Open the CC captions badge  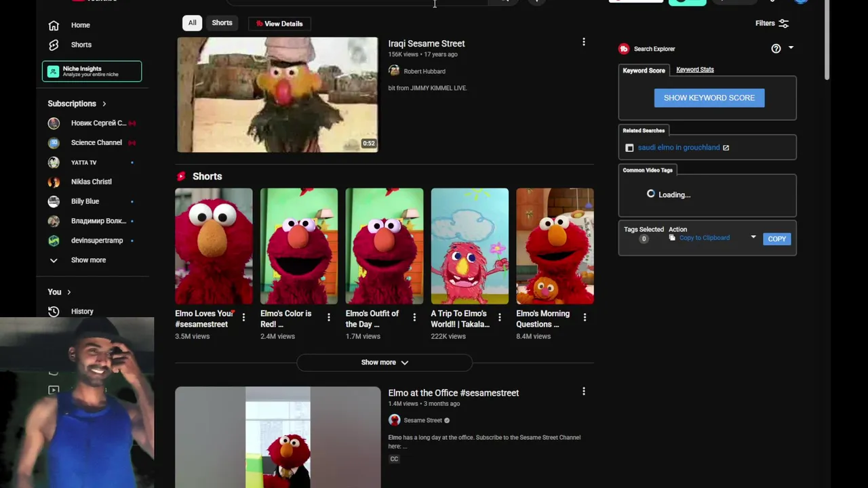point(394,459)
